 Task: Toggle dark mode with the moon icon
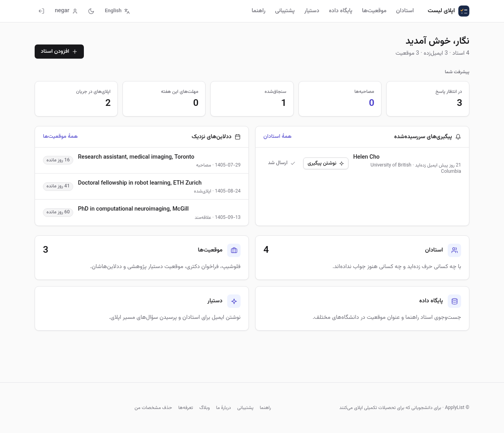click(91, 11)
